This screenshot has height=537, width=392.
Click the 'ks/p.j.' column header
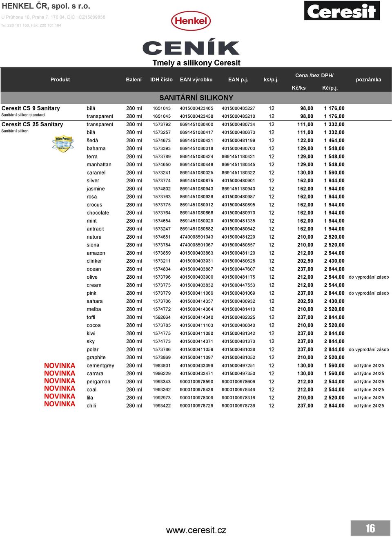coord(271,80)
